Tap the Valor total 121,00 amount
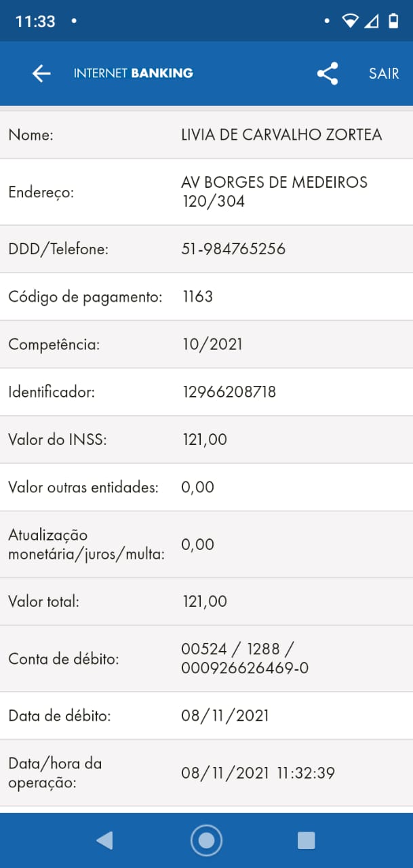 [x=205, y=601]
